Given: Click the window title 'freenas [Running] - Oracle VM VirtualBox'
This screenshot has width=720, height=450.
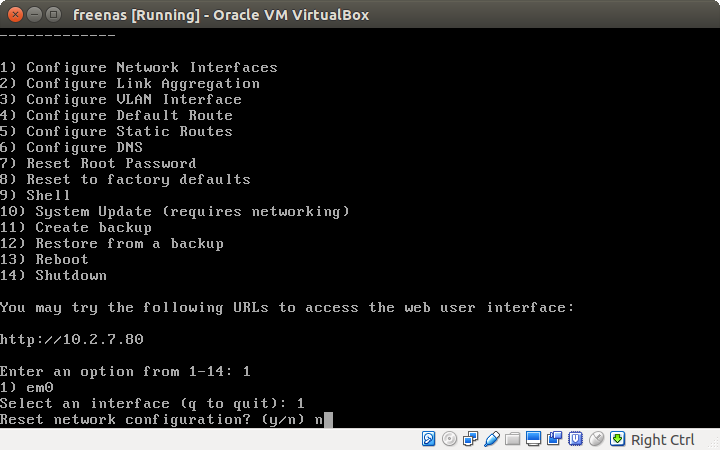Looking at the screenshot, I should click(221, 15).
